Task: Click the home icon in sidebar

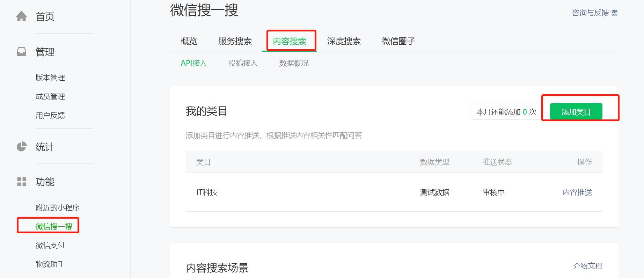Action: point(21,16)
